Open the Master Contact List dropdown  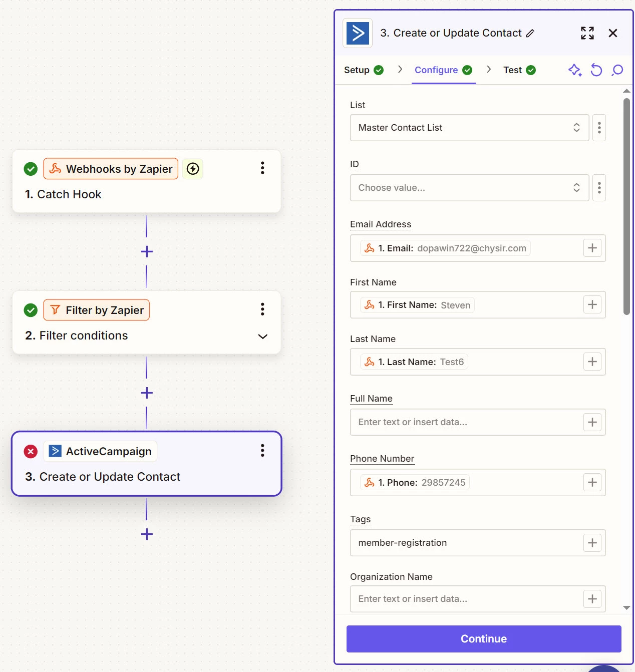pyautogui.click(x=469, y=128)
